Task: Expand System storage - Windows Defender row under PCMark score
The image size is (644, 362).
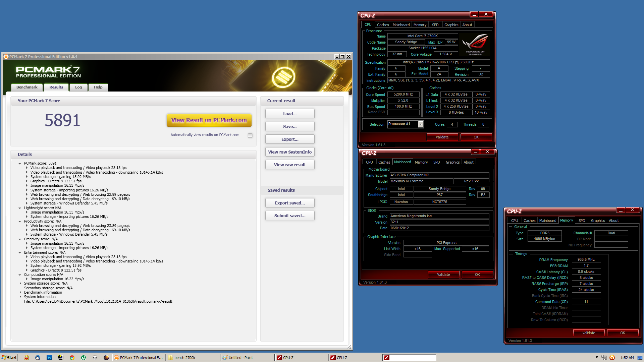Action: coord(27,203)
